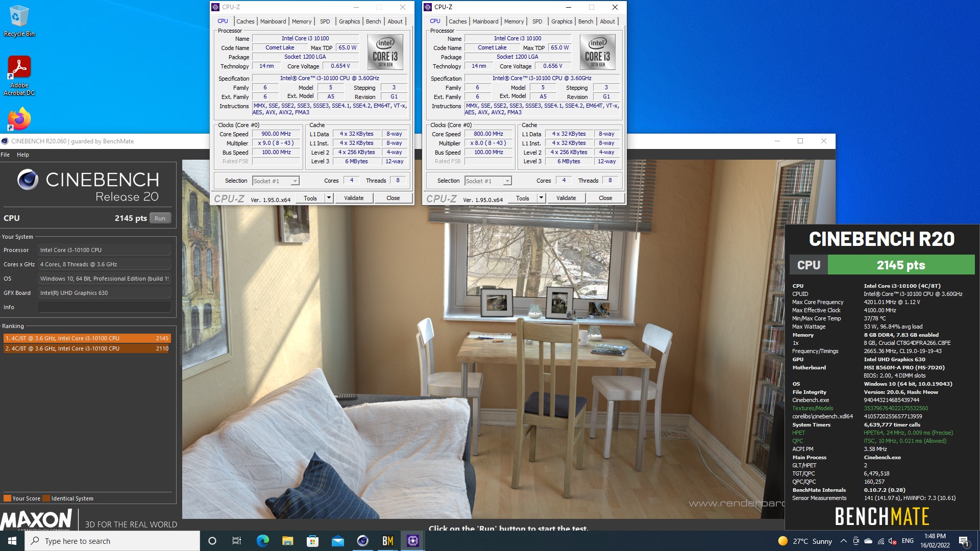Viewport: 980px width, 551px height.
Task: Click the sunny weather widget on taskbar
Action: click(x=805, y=541)
